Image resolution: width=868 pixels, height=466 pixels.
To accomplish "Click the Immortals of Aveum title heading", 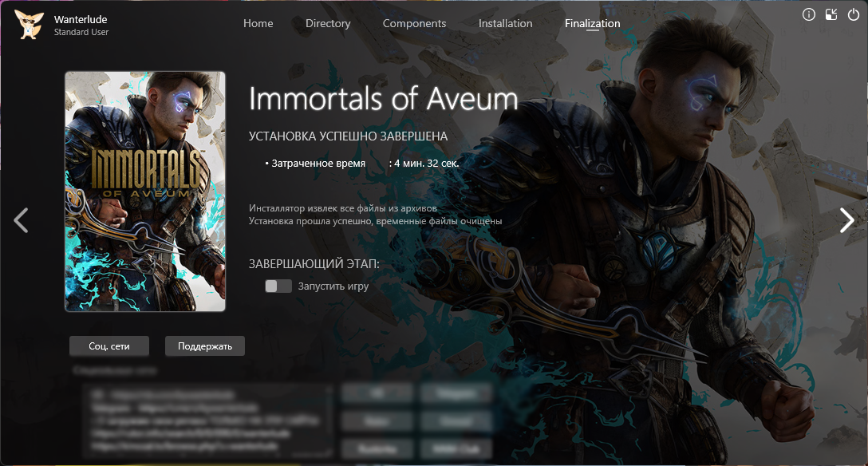I will pyautogui.click(x=383, y=99).
